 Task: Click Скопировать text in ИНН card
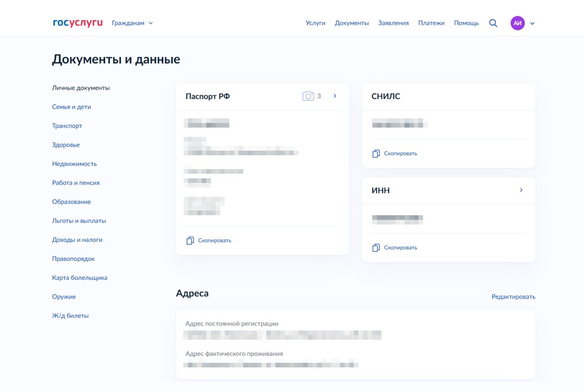click(401, 247)
